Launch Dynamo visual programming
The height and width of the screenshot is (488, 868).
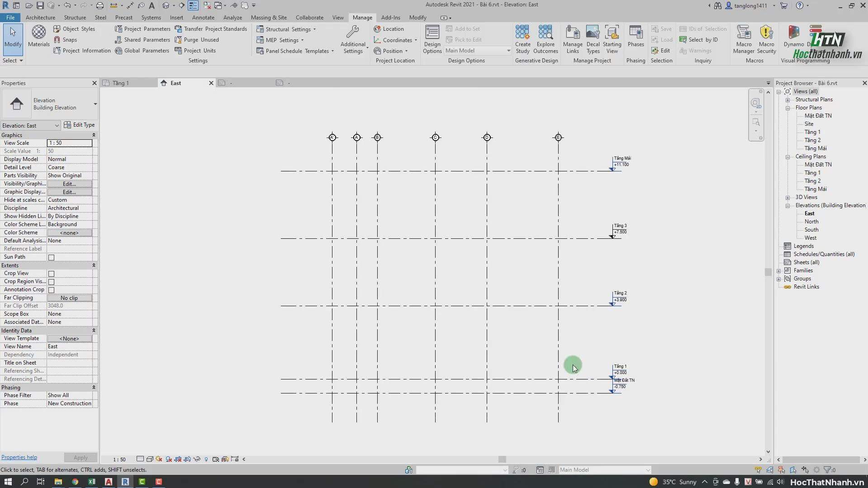[794, 36]
